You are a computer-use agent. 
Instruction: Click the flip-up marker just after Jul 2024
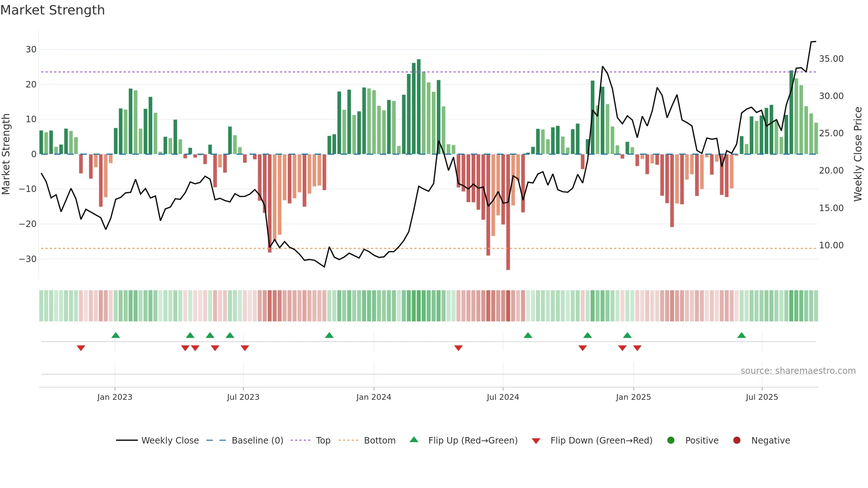(528, 335)
